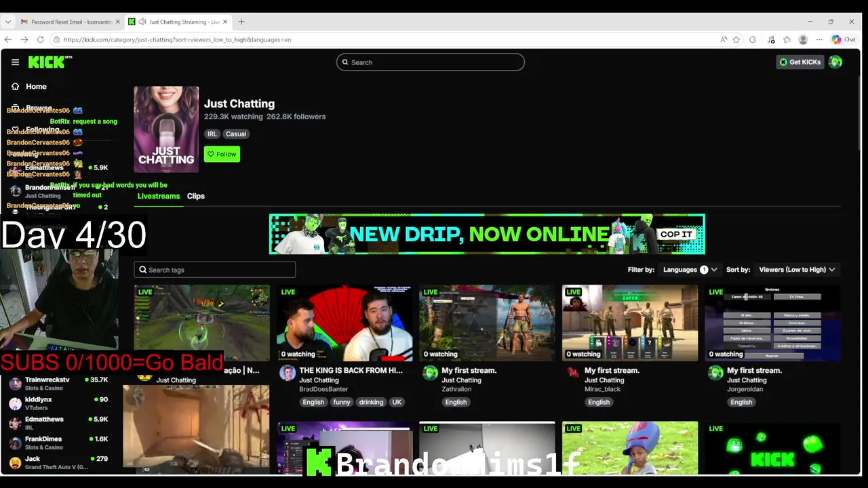Switch to the Livestreams tab
The width and height of the screenshot is (868, 488).
[x=159, y=196]
